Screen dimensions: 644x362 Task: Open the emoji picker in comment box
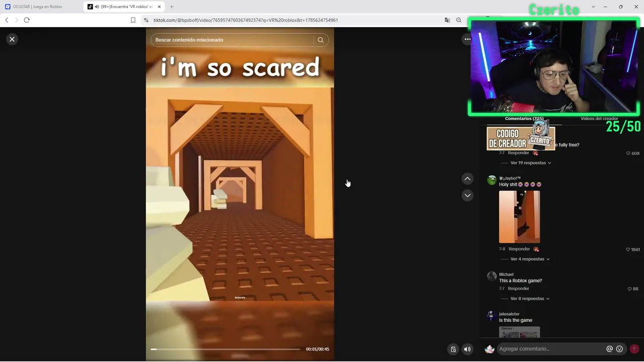620,349
